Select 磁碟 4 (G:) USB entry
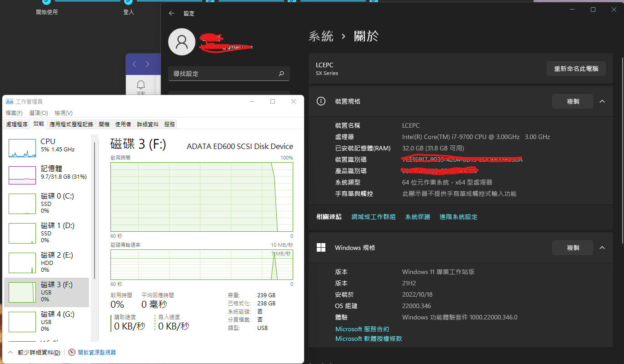The image size is (624, 364). tap(46, 321)
